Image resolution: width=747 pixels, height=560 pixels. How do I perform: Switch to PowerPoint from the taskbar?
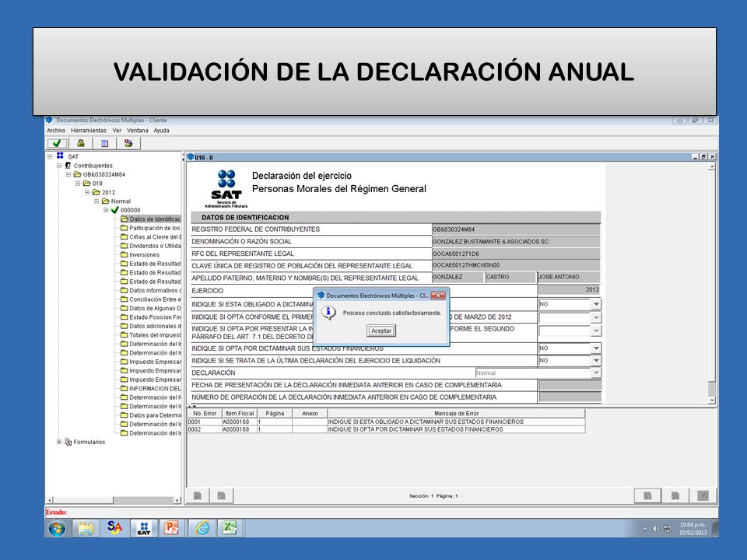[x=171, y=528]
